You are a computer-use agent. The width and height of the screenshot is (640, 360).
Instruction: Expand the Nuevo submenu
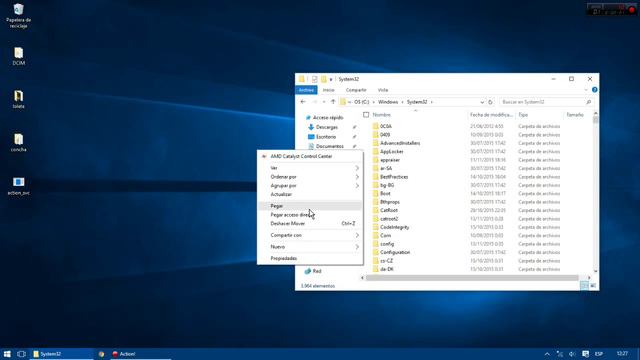click(x=310, y=247)
